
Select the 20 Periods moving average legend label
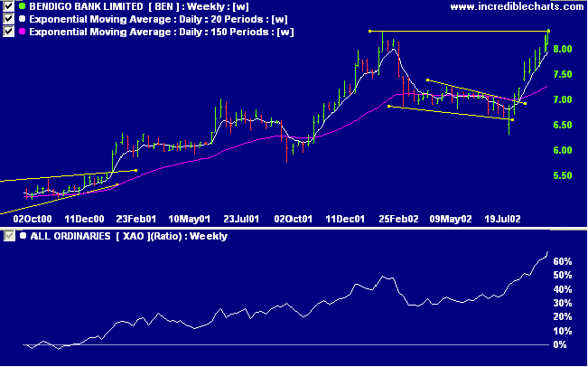[x=159, y=19]
